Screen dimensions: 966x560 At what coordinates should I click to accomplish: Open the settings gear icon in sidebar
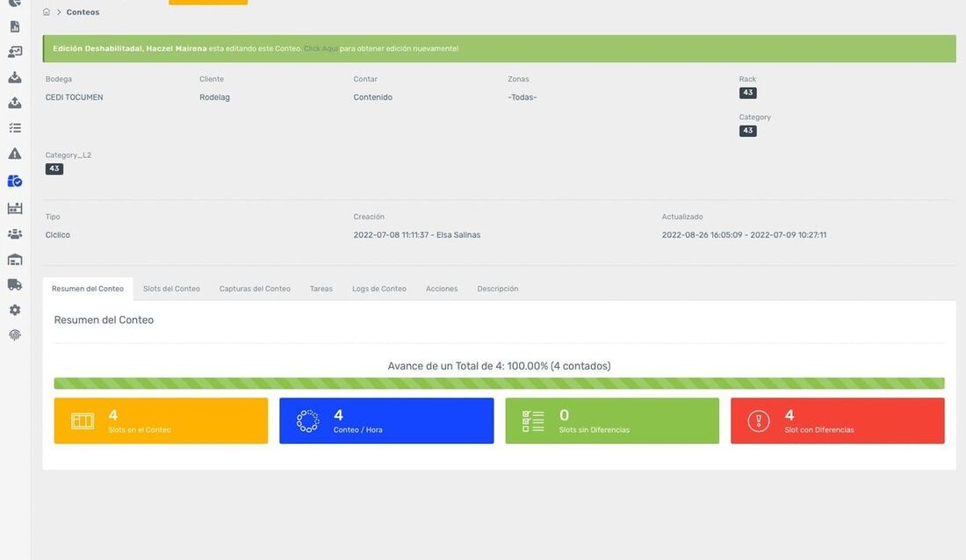(x=15, y=310)
